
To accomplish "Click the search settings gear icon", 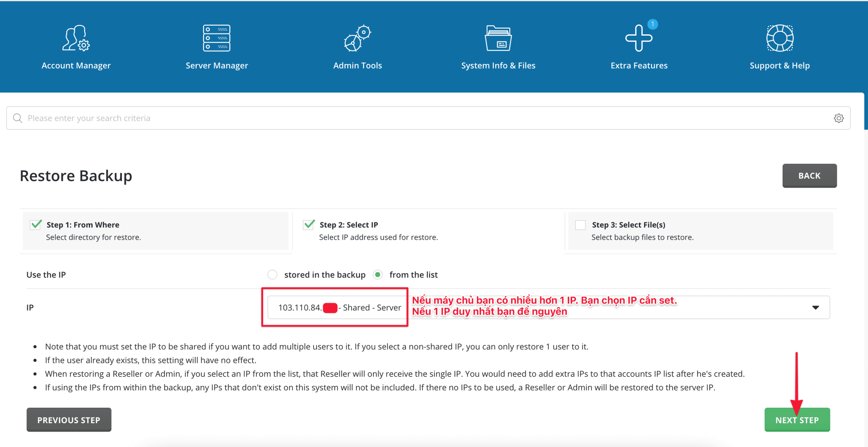I will [x=839, y=118].
